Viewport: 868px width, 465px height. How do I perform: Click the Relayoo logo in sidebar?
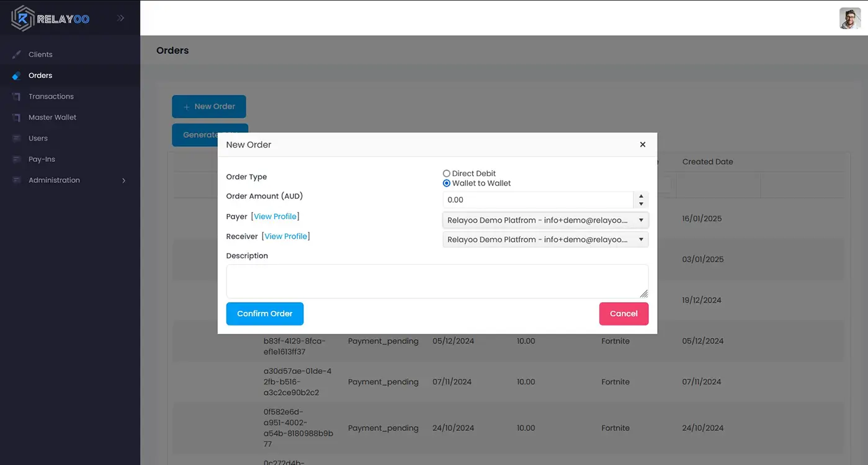(x=50, y=19)
